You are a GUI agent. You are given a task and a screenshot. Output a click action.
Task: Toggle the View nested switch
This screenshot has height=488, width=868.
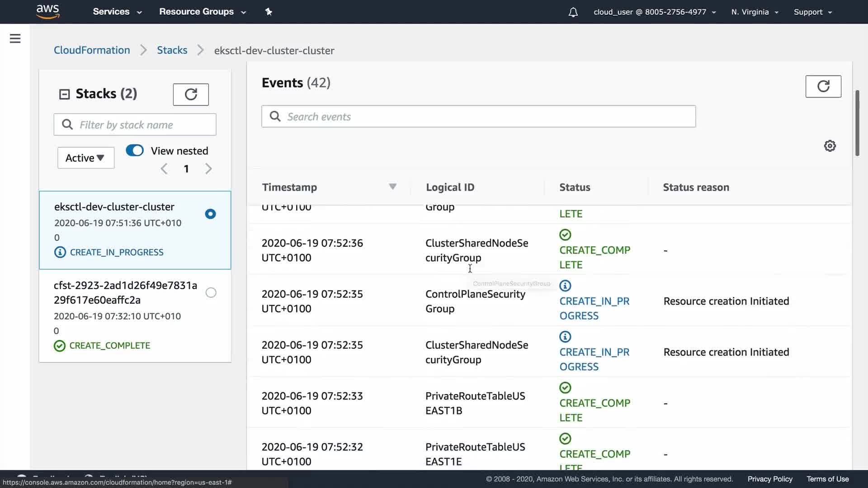(135, 150)
